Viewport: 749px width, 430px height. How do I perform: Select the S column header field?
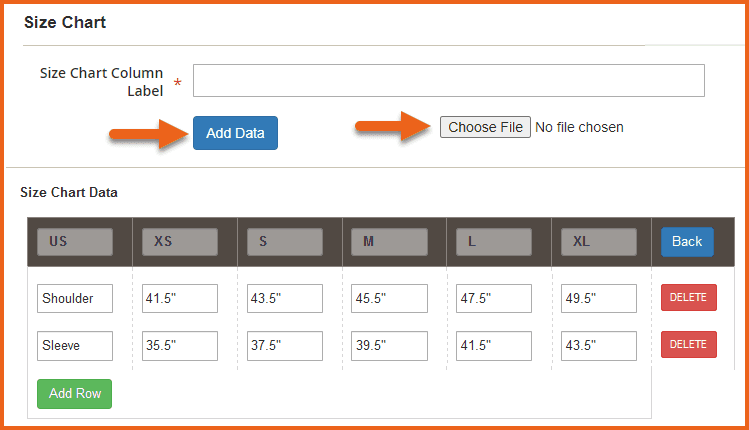(285, 242)
